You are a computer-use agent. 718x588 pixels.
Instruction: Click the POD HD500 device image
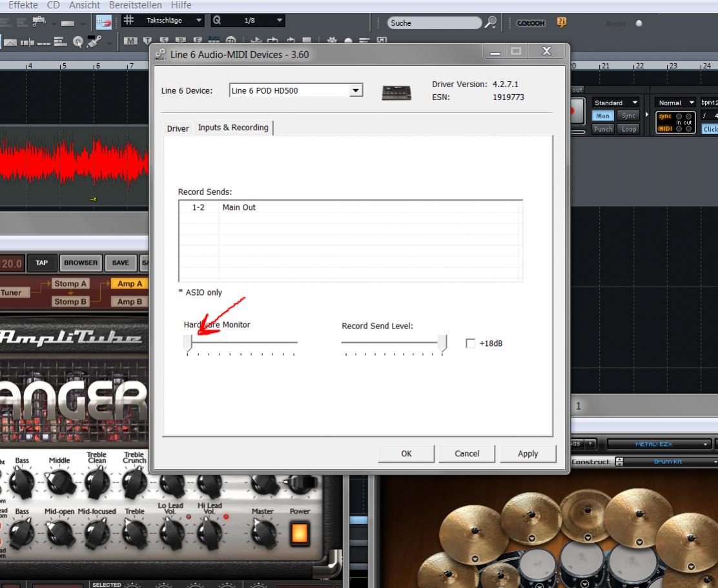(396, 92)
